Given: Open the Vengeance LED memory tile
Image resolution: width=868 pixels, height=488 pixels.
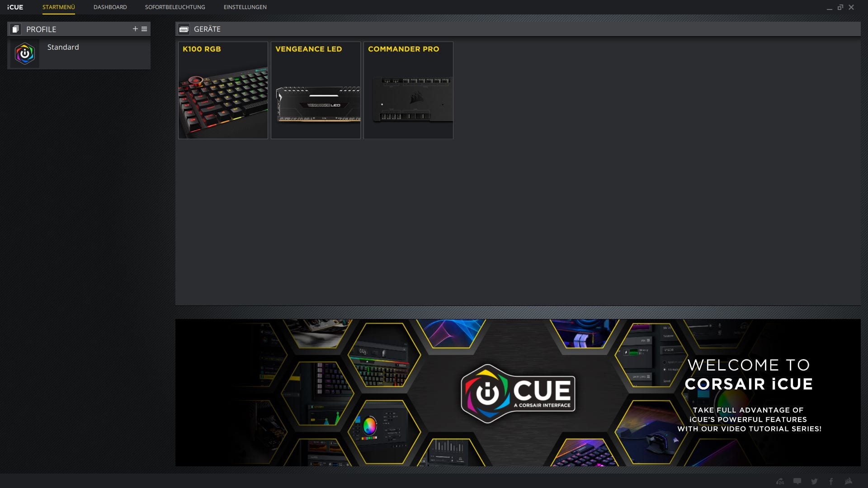Looking at the screenshot, I should [316, 90].
